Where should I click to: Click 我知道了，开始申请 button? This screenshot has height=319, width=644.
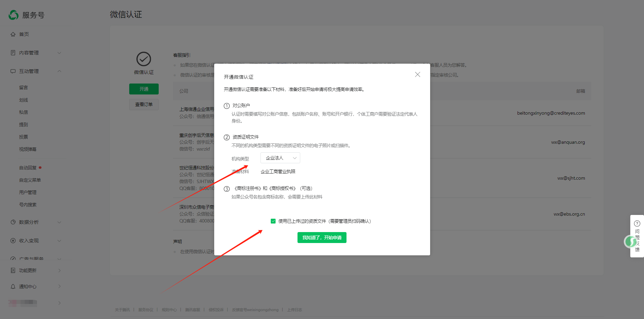point(322,238)
